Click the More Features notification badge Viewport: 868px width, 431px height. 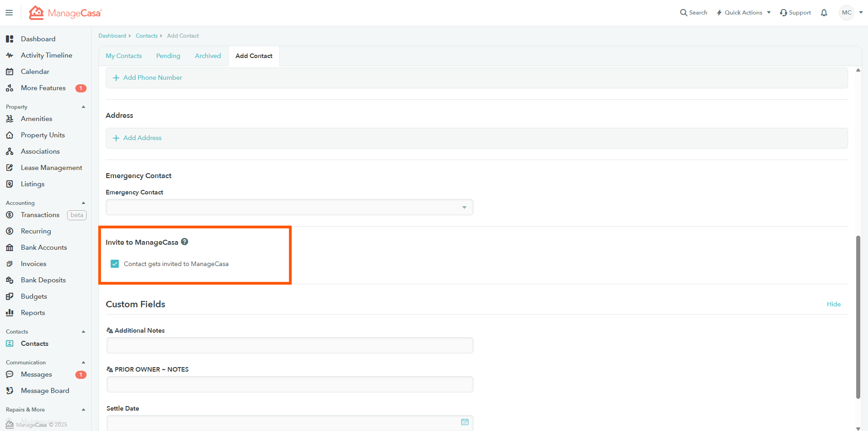point(81,88)
